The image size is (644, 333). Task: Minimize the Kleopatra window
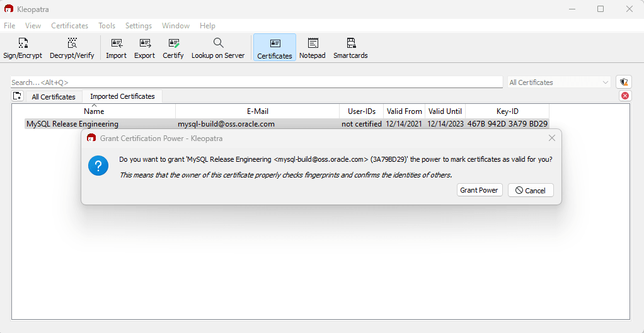click(572, 9)
